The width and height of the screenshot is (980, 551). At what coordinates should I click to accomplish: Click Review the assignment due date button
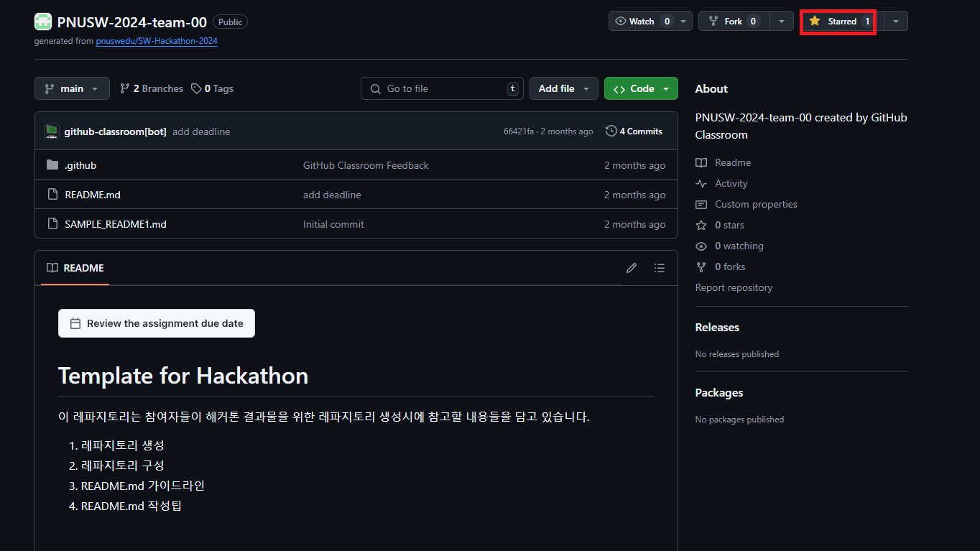[157, 323]
